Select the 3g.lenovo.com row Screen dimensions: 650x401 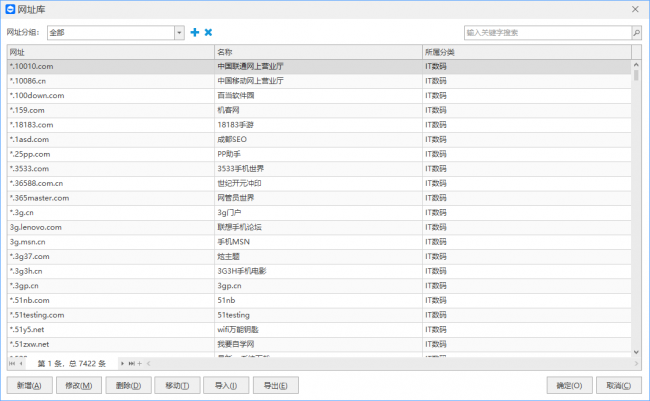319,227
